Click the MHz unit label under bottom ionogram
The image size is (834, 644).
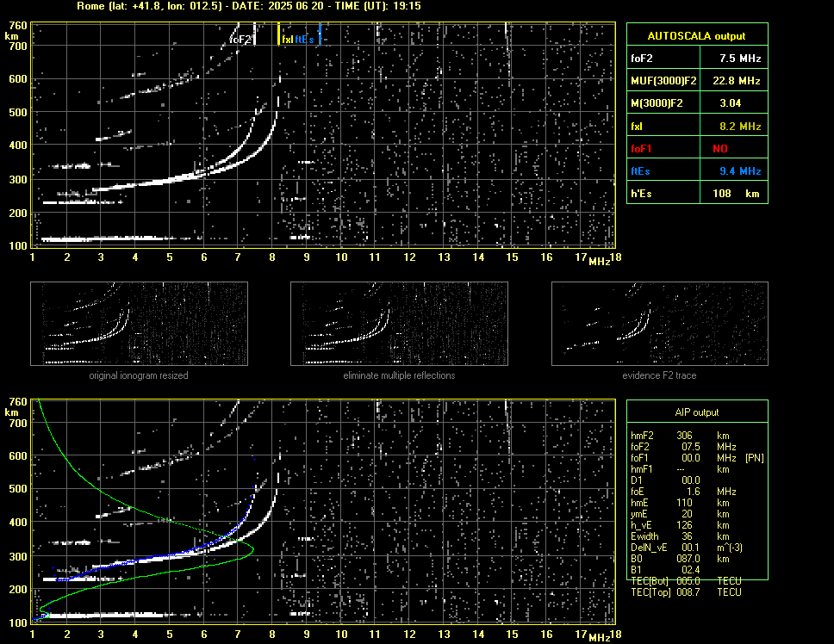coord(600,638)
